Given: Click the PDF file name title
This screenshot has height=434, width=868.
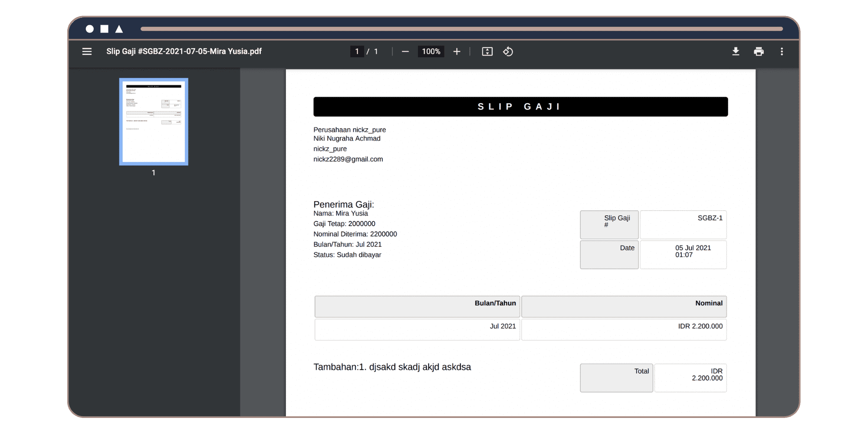Looking at the screenshot, I should (x=184, y=52).
